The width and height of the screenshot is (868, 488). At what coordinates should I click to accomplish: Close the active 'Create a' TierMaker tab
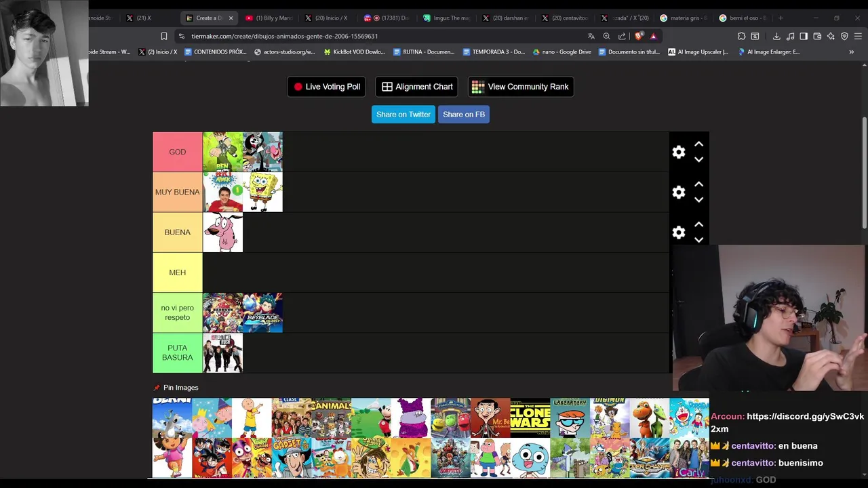(231, 18)
